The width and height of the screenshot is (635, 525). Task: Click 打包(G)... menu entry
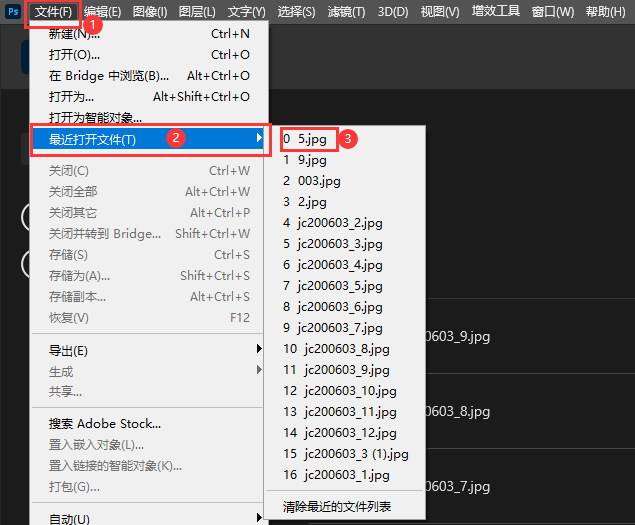click(x=149, y=487)
